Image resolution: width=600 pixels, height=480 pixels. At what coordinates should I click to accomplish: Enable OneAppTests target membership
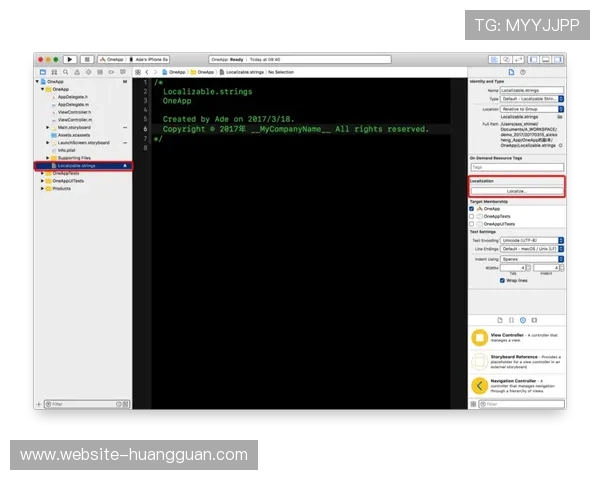(x=472, y=216)
